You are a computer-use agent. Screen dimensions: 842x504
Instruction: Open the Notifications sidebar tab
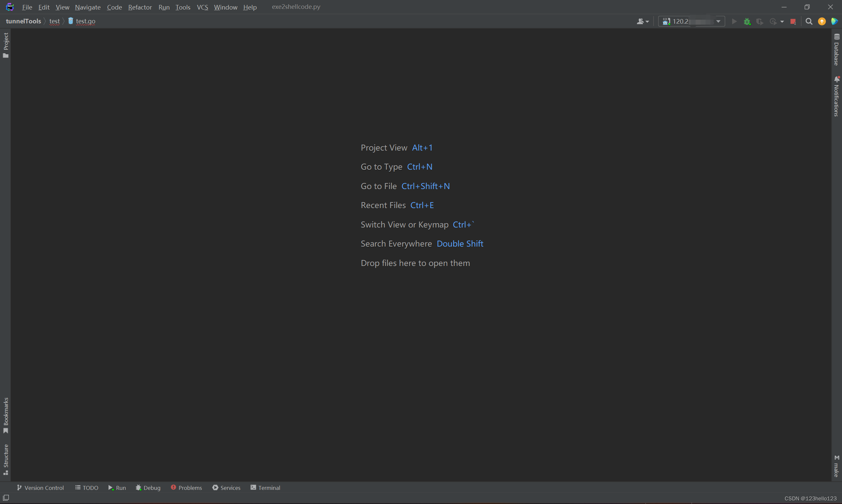836,96
